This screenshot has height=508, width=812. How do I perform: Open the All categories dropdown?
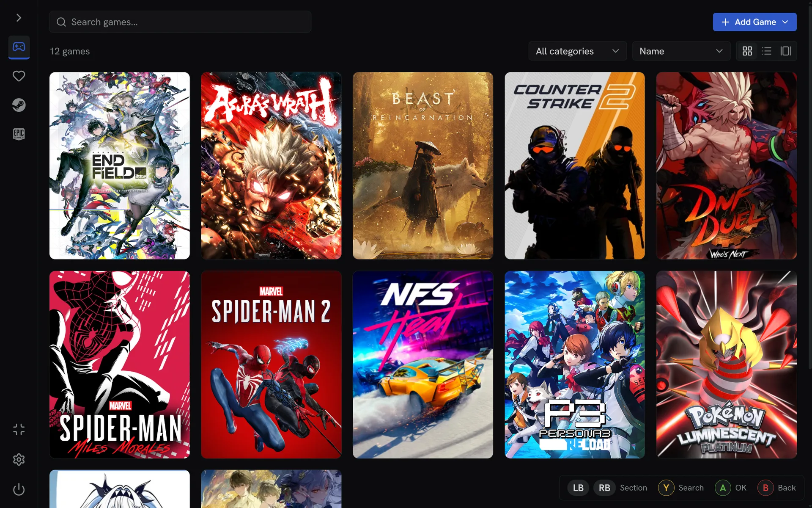click(577, 51)
